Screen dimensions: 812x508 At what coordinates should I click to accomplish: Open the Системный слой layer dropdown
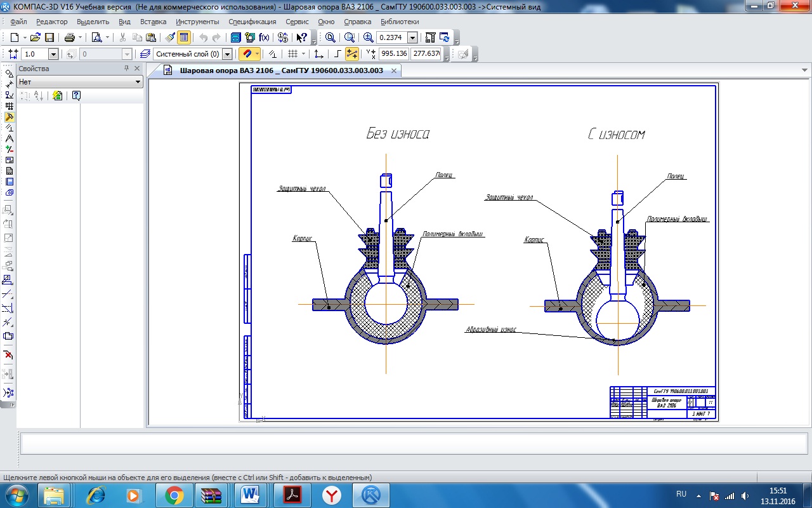click(226, 54)
